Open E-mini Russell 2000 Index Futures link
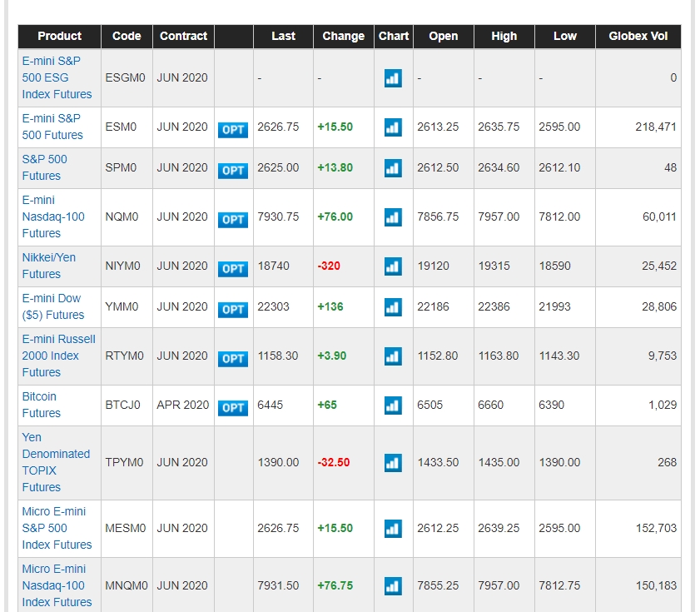This screenshot has height=612, width=700. pyautogui.click(x=59, y=356)
